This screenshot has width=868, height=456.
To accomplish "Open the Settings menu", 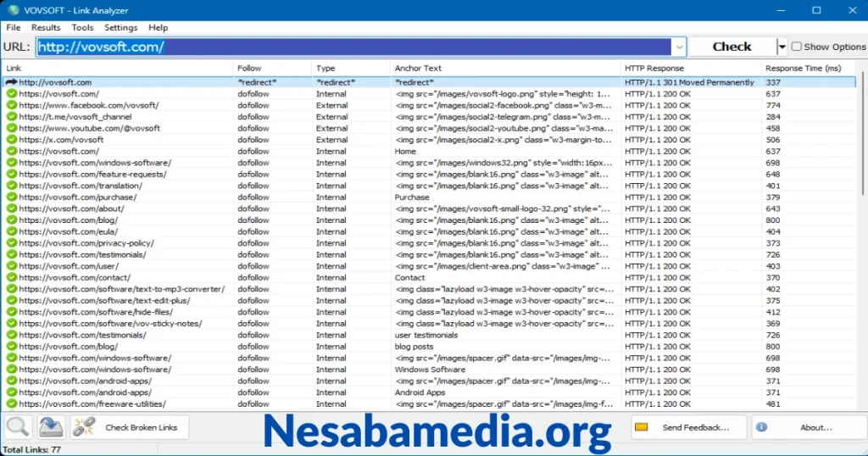I will click(120, 28).
